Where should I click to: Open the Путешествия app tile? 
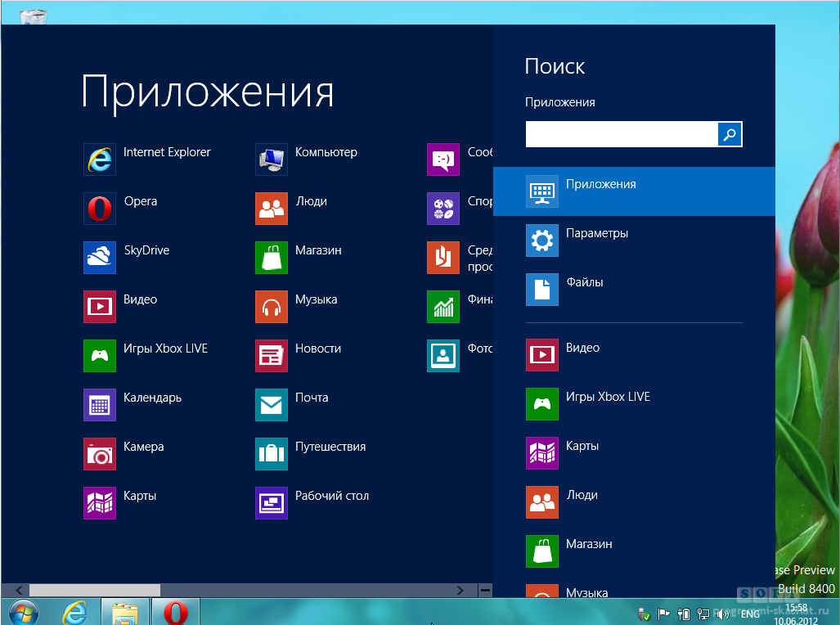pos(271,454)
